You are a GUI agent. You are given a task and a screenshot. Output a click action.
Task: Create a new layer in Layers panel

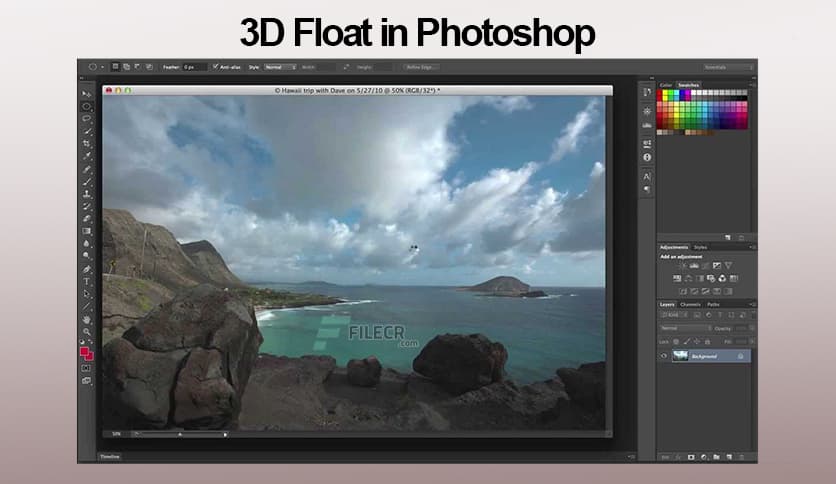729,457
